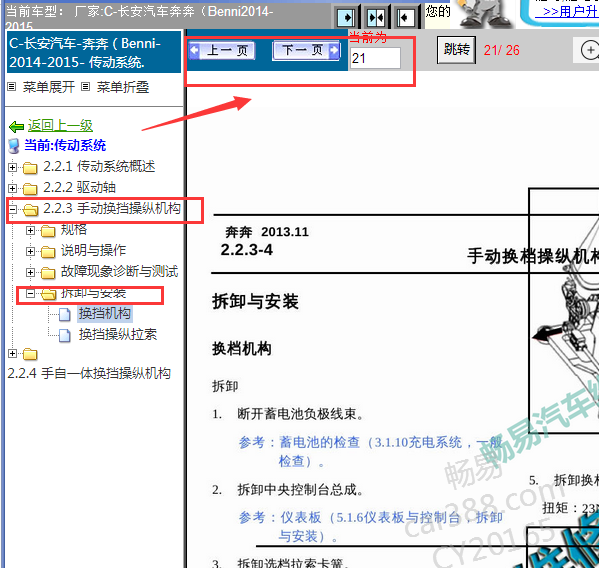Click the shift mechanism diagram image
The height and width of the screenshot is (568, 599).
(564, 311)
